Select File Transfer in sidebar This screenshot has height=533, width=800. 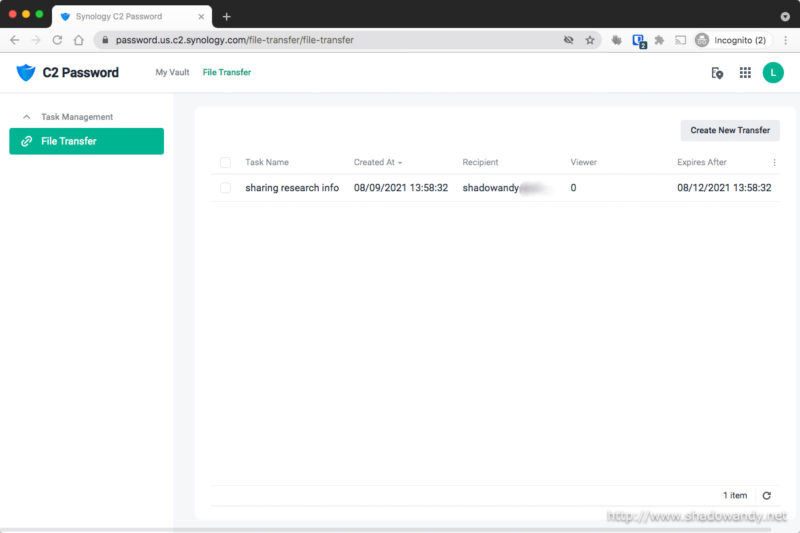[x=86, y=141]
